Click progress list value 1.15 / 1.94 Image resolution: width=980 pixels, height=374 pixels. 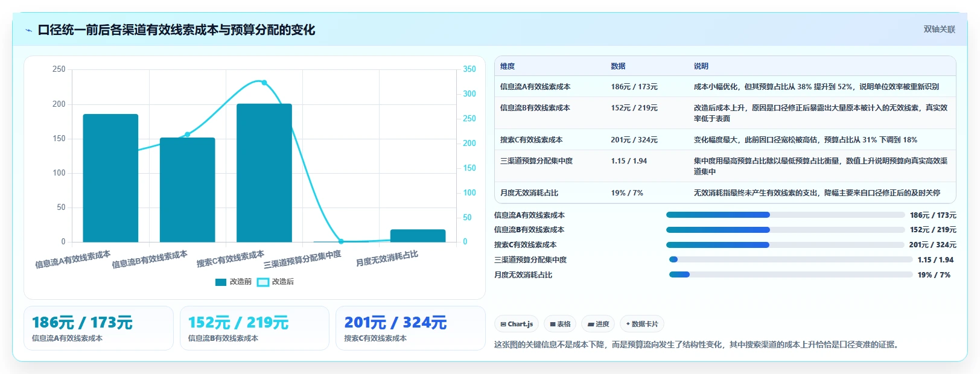tap(936, 260)
